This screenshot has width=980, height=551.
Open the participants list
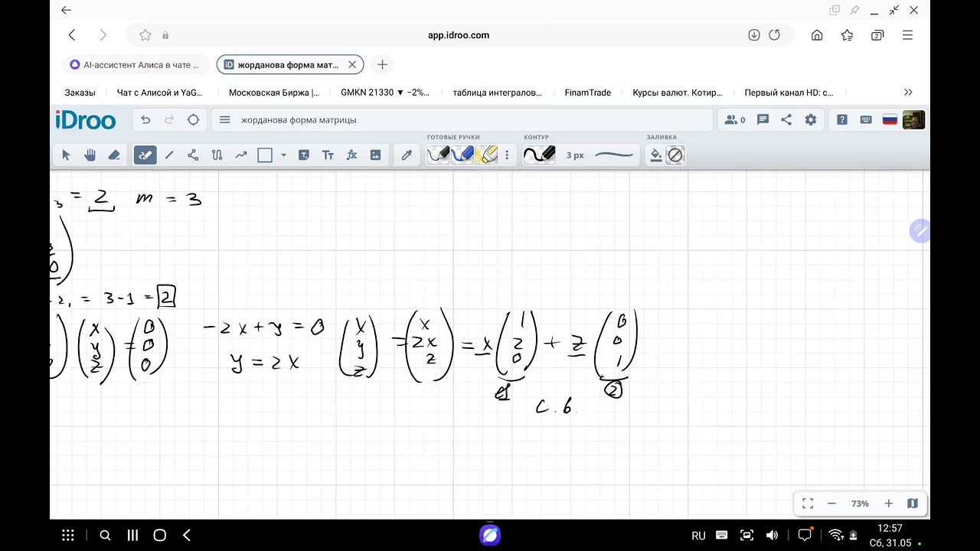(x=734, y=120)
